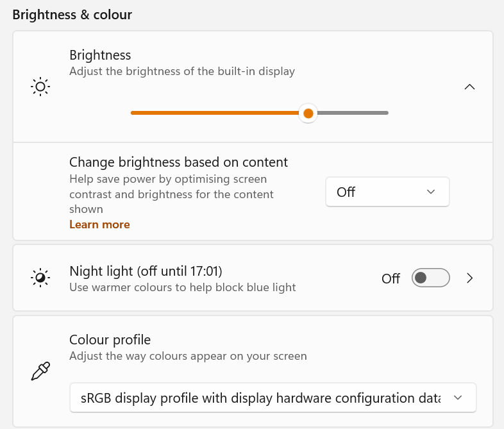Open the sRGB colour profile dropdown
Screen dimensions: 504x429
[x=273, y=398]
